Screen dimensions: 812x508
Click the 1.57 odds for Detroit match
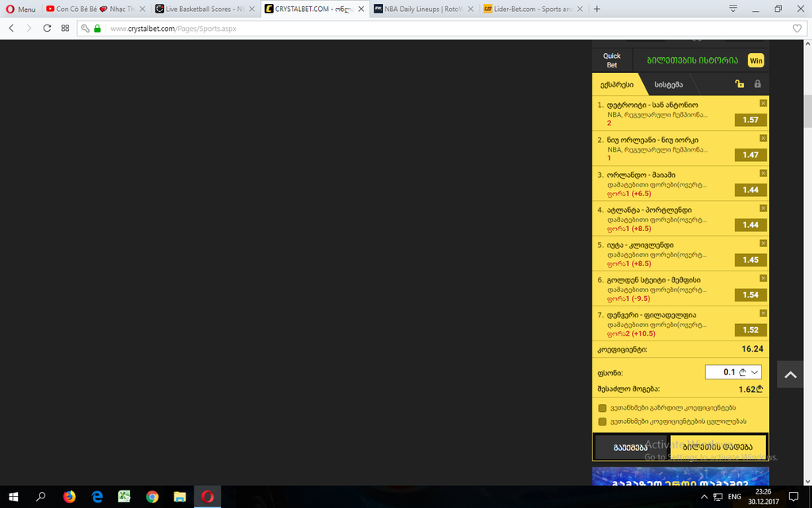tap(750, 120)
